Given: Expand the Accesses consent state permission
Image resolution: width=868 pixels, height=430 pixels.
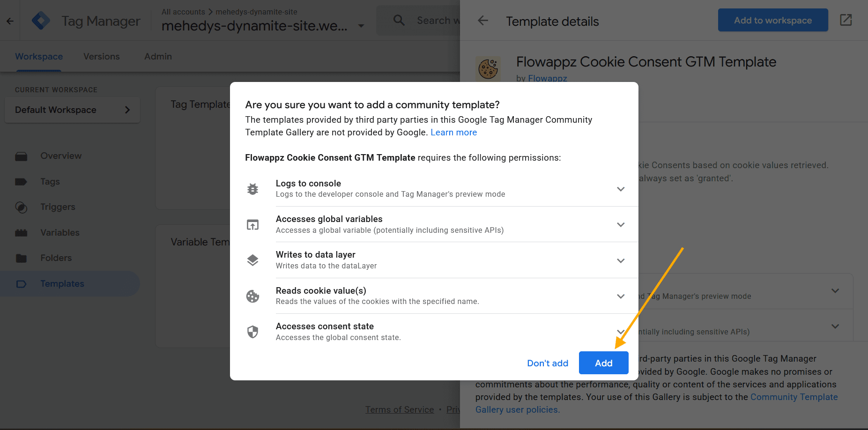Looking at the screenshot, I should click(x=621, y=332).
